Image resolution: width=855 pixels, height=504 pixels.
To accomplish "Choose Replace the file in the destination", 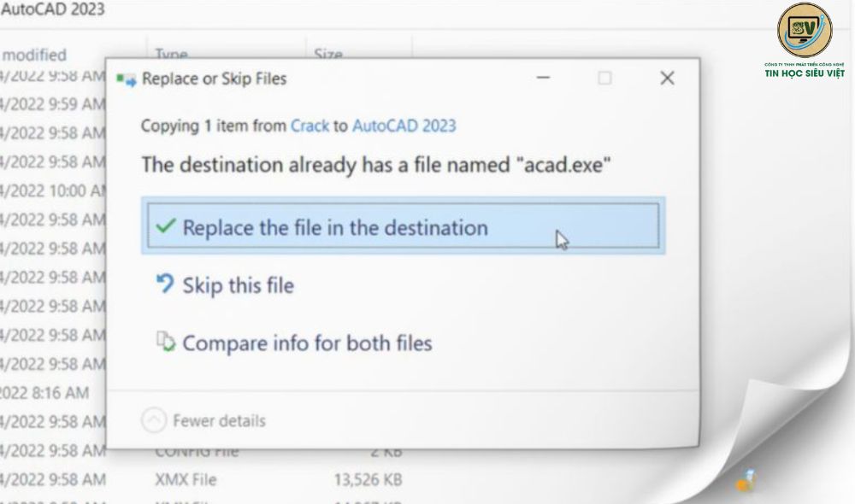I will pyautogui.click(x=403, y=226).
